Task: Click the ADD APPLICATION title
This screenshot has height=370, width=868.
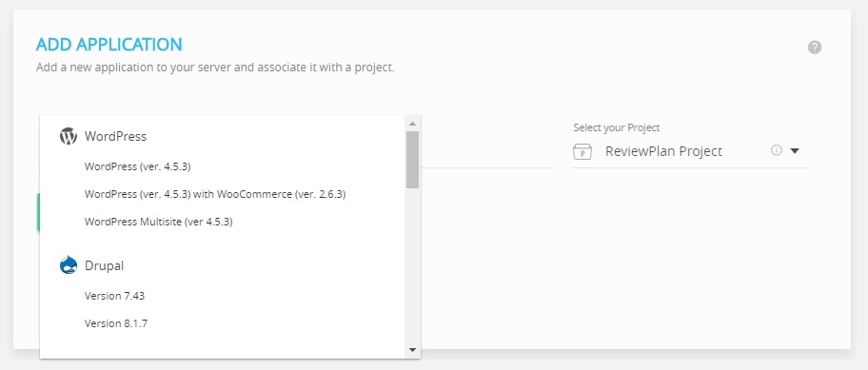Action: pyautogui.click(x=109, y=45)
